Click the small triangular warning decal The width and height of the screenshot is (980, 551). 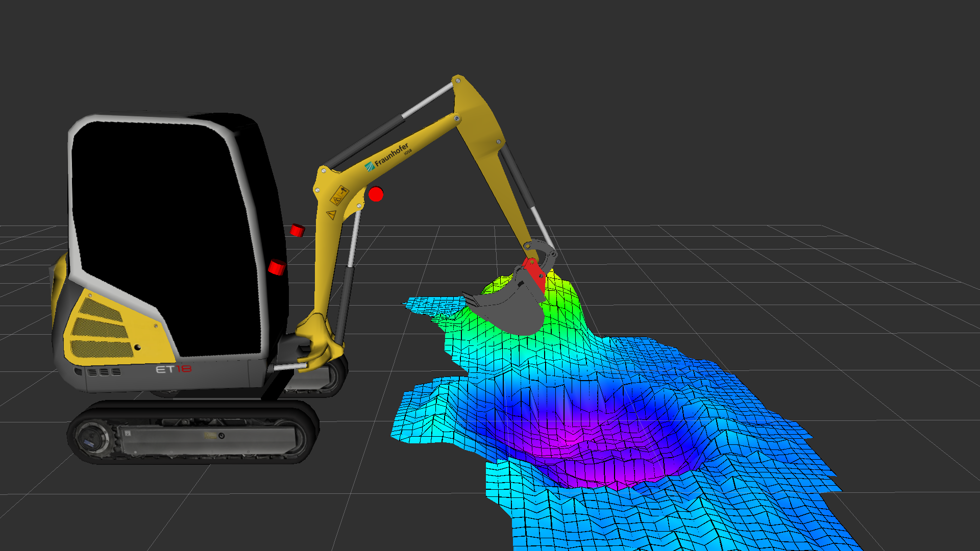pyautogui.click(x=331, y=215)
